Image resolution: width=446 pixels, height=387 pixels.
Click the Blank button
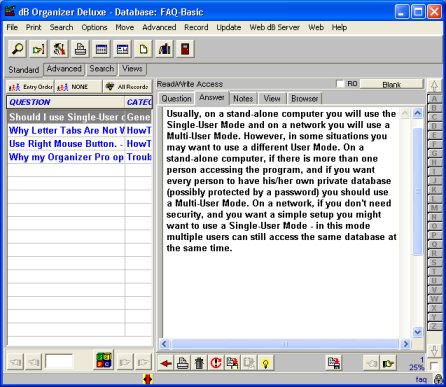(x=392, y=85)
